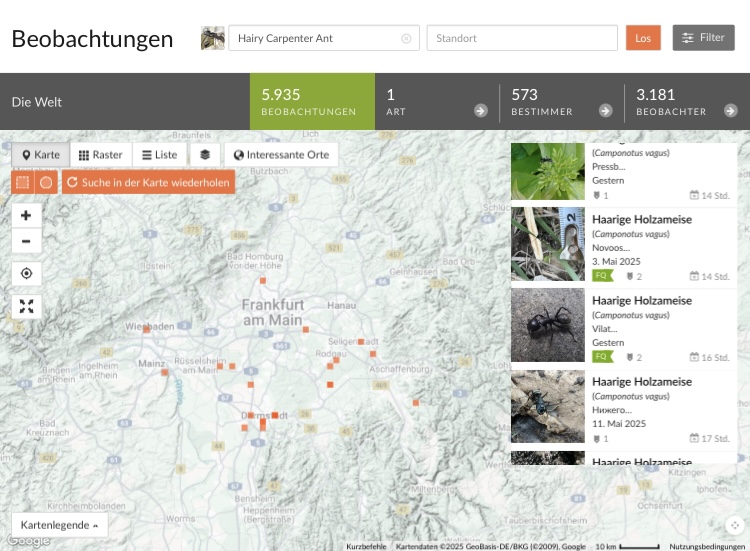Center map on my current location
This screenshot has width=750, height=551.
tap(26, 273)
